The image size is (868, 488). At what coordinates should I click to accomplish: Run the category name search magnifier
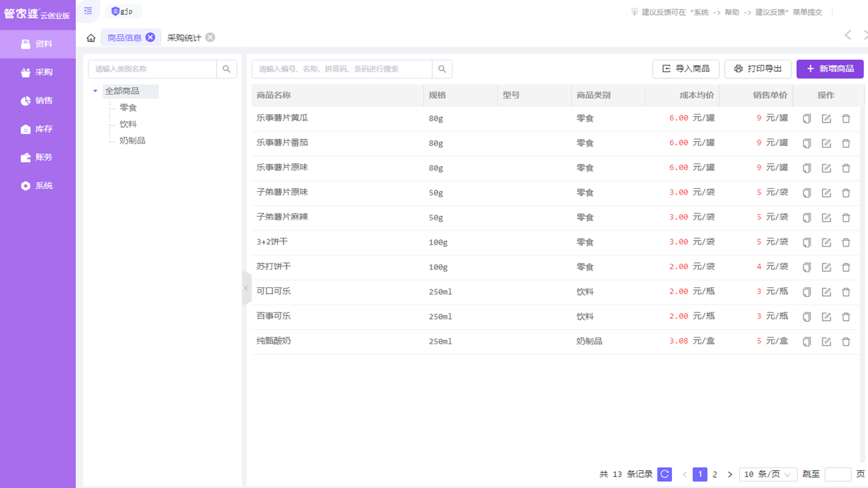tap(226, 68)
